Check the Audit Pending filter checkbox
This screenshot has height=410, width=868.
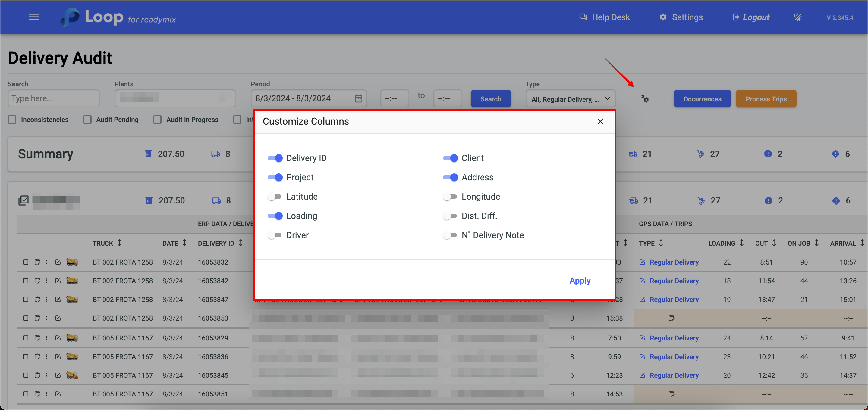point(87,120)
